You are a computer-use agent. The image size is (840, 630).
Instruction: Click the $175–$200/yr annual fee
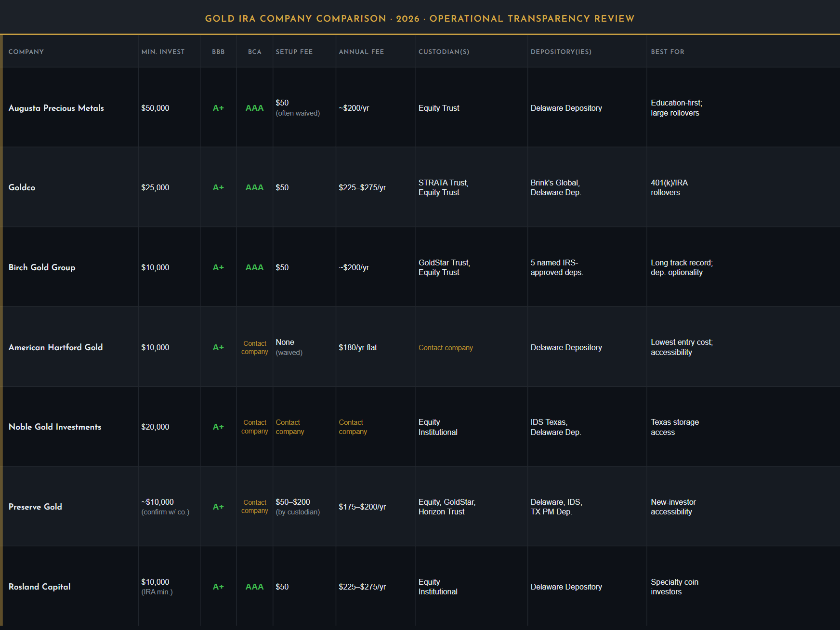362,507
